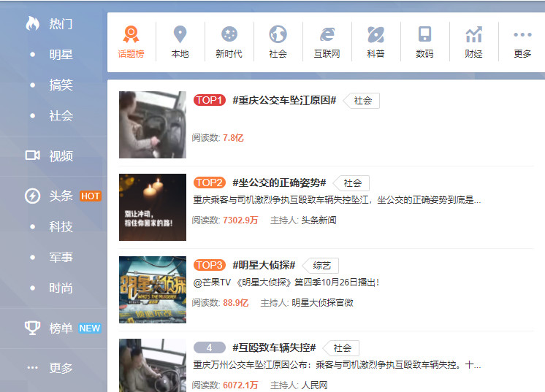Switch to the 本地 tab label
The width and height of the screenshot is (545, 392).
click(180, 54)
